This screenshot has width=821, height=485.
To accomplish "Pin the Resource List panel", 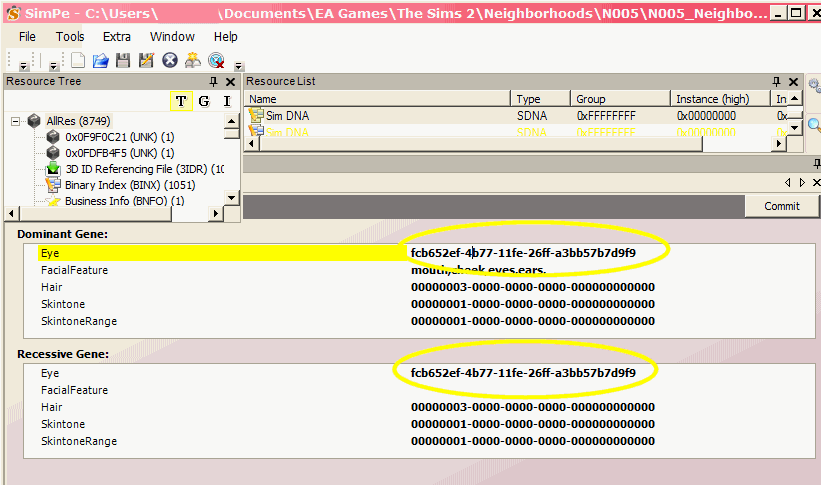I will (x=776, y=82).
